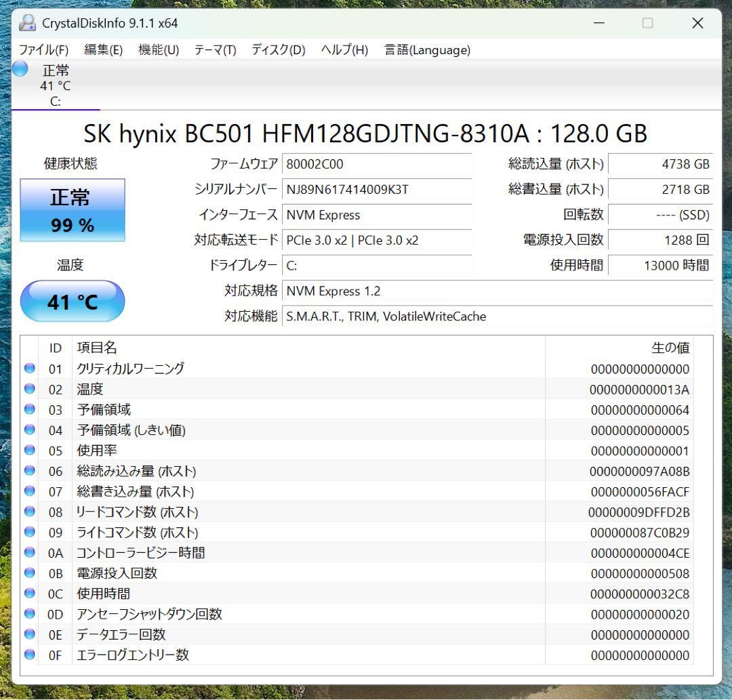Viewport: 732px width, 700px height.
Task: Click the status dot beside クリティカルワーニング
Action: (29, 368)
